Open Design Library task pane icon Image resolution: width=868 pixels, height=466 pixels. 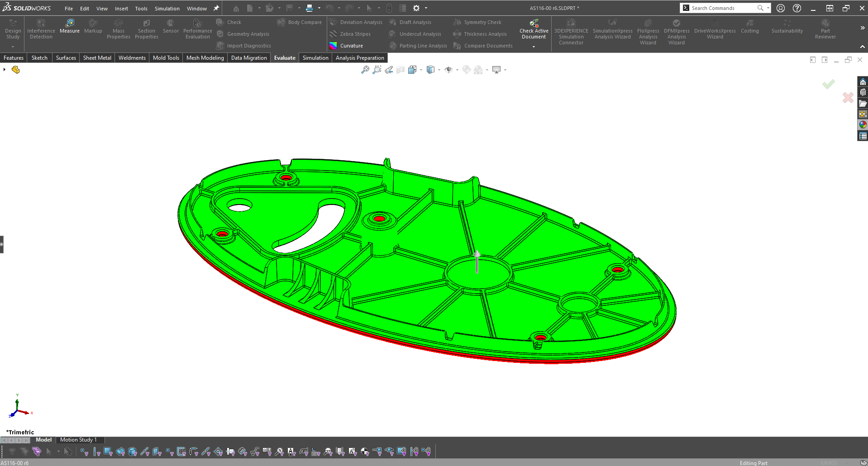pyautogui.click(x=863, y=93)
